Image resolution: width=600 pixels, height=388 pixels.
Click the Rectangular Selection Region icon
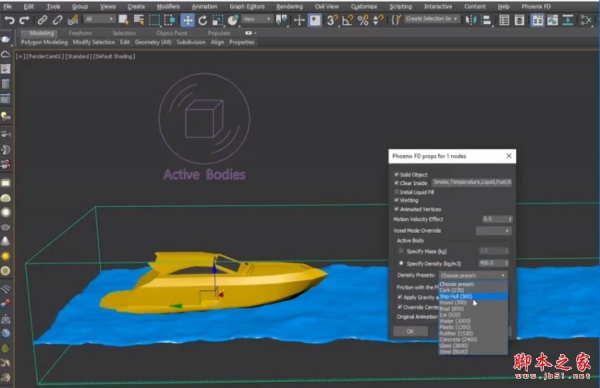point(154,20)
